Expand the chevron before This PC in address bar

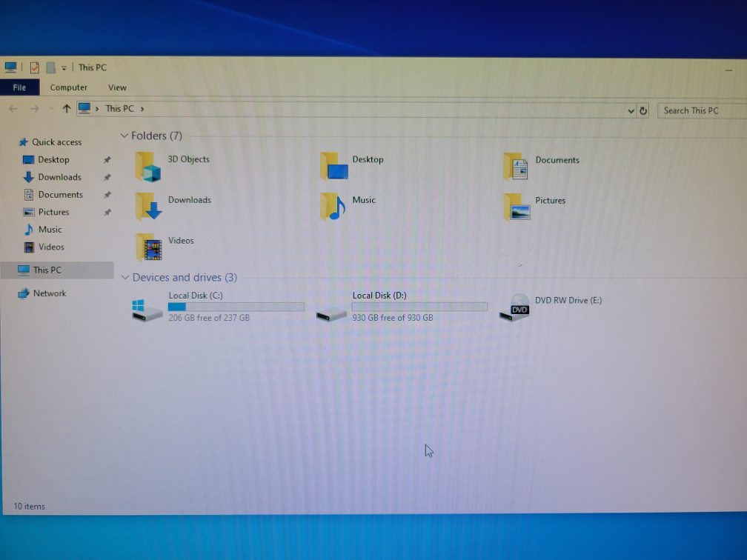(x=97, y=109)
